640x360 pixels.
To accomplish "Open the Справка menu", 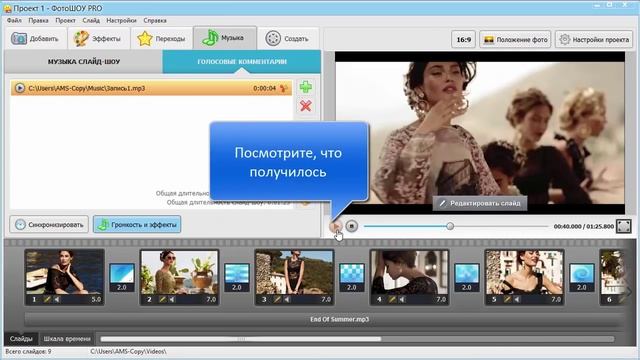I will coord(155,20).
